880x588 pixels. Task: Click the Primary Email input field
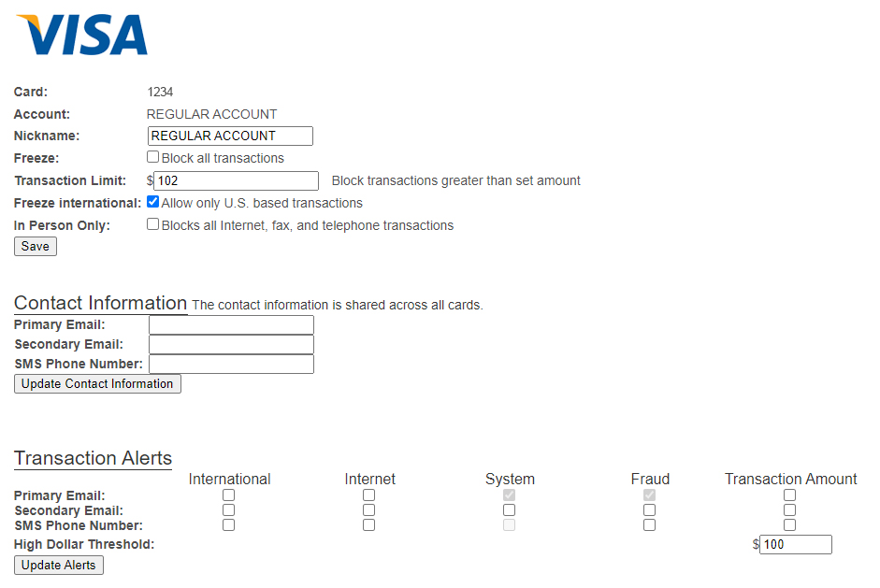click(x=231, y=324)
